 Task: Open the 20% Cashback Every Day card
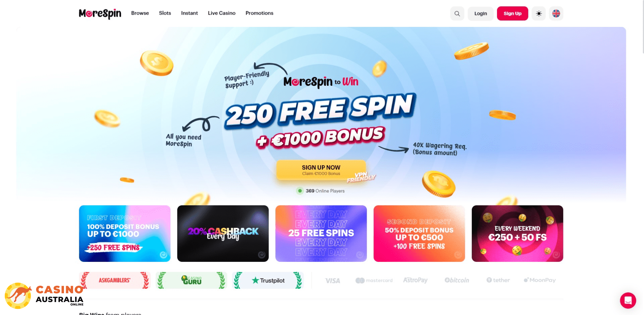[223, 234]
